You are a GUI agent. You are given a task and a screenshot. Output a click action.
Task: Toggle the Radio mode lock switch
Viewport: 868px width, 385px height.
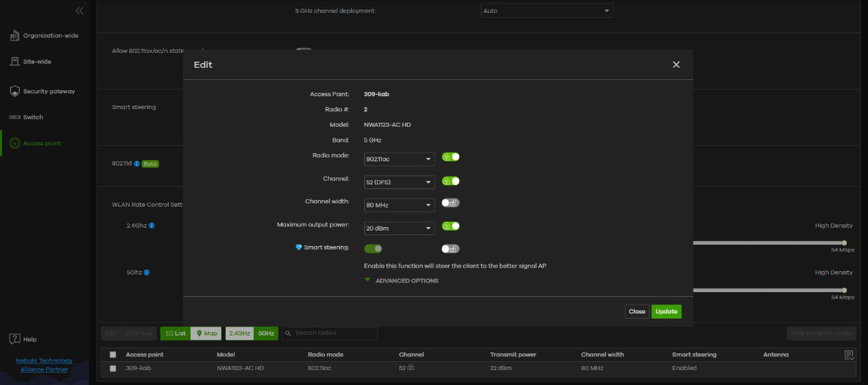coord(451,157)
